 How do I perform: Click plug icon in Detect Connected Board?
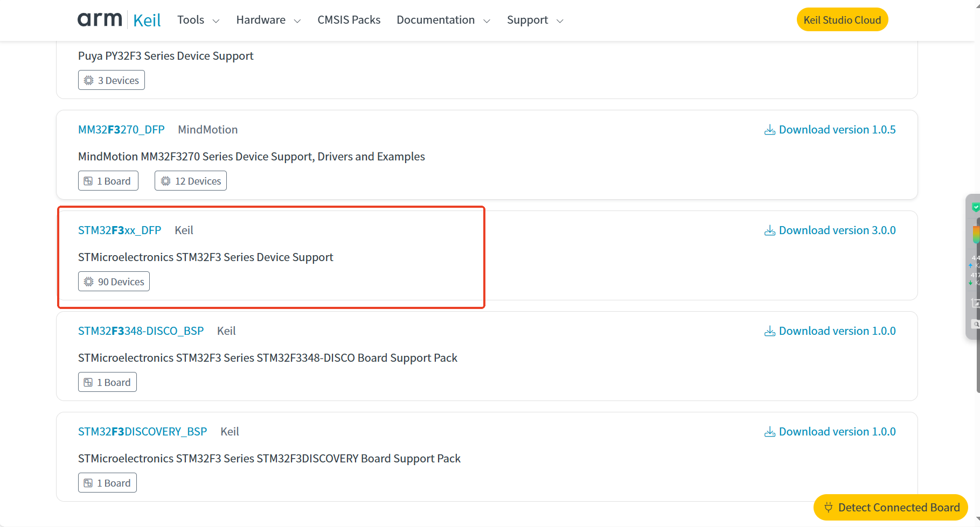(829, 507)
